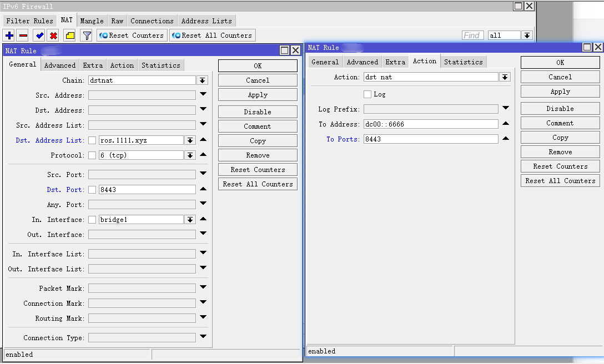Screen dimensions: 604x364
Task: Click OK in the right NAT Rule dialog
Action: pyautogui.click(x=560, y=63)
